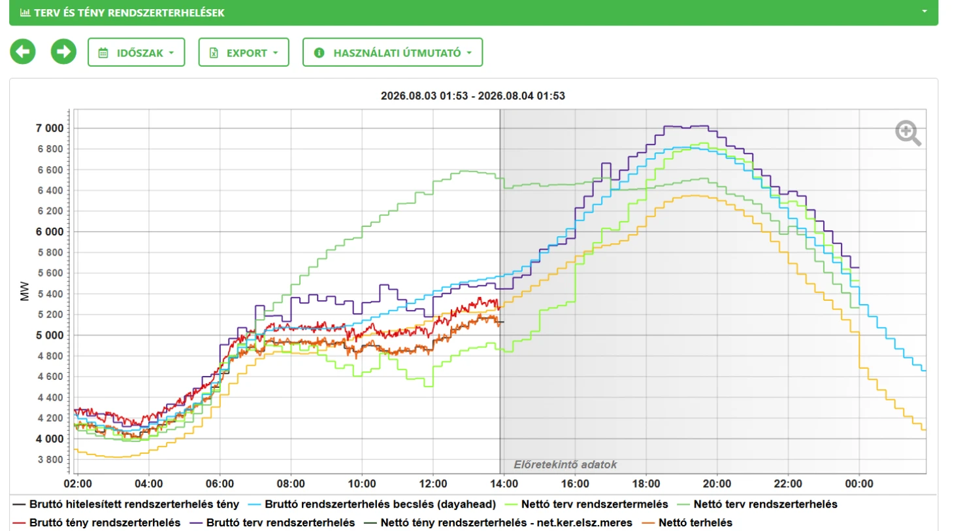980x531 pixels.
Task: Open the EXPORT dropdown
Action: click(x=244, y=52)
